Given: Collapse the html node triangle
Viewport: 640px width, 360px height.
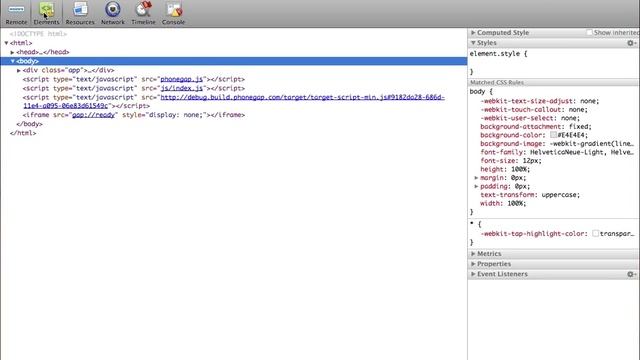Looking at the screenshot, I should [7, 43].
